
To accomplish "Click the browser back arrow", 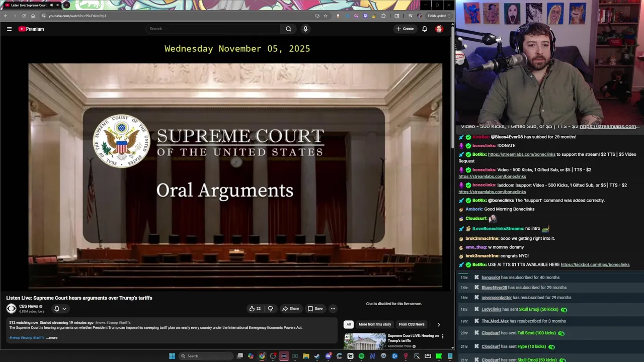I will (x=6, y=16).
